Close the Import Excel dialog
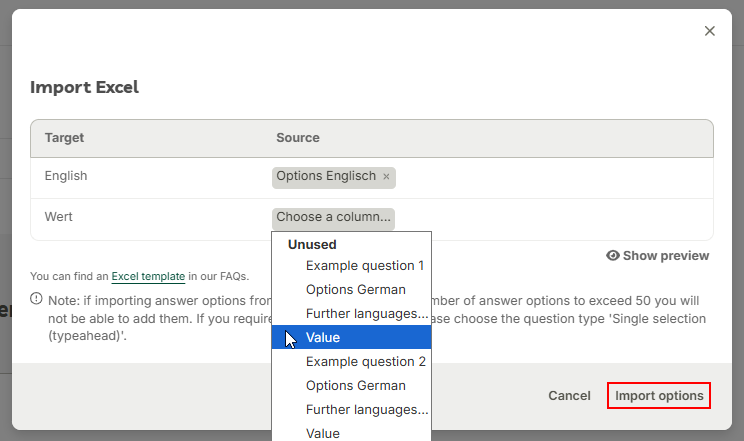Image resolution: width=744 pixels, height=441 pixels. pos(709,31)
